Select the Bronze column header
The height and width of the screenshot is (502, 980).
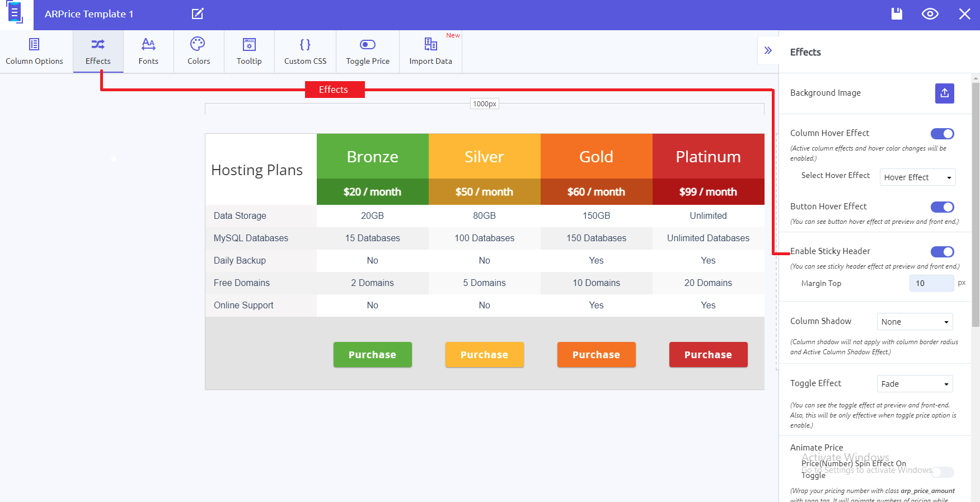coord(373,157)
